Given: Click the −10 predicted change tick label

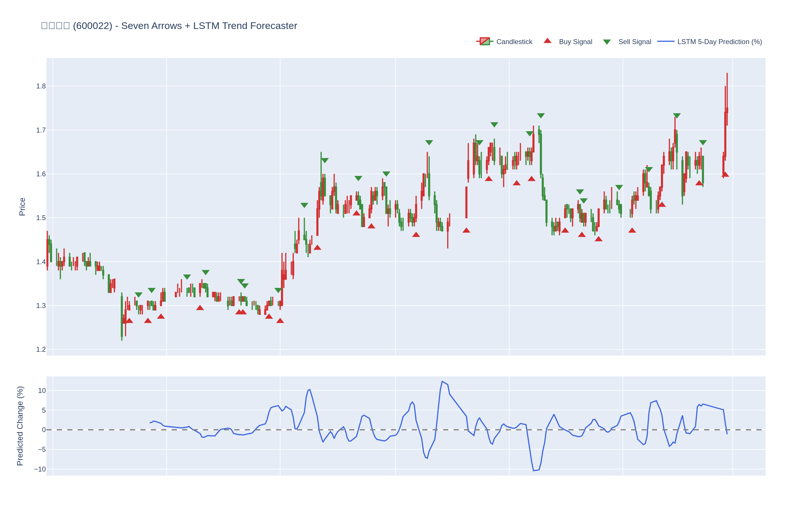Looking at the screenshot, I should coord(40,469).
